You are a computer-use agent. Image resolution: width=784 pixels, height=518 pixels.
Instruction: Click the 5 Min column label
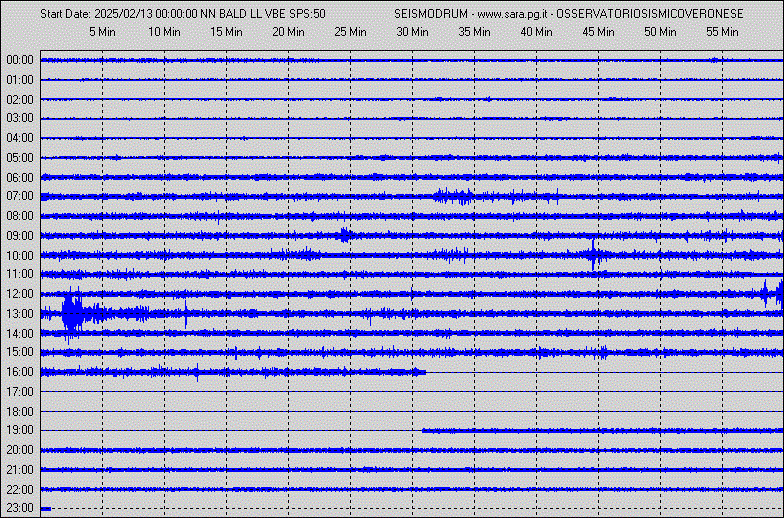pos(102,32)
